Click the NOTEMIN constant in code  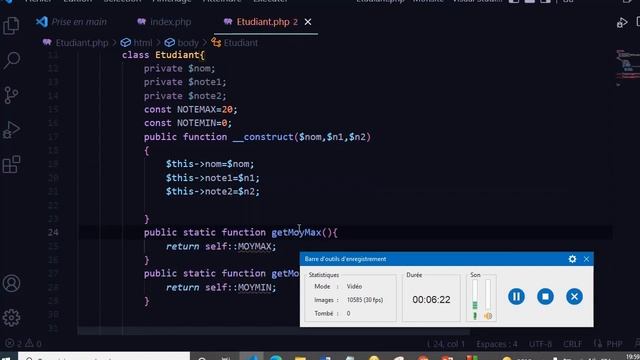(x=199, y=123)
